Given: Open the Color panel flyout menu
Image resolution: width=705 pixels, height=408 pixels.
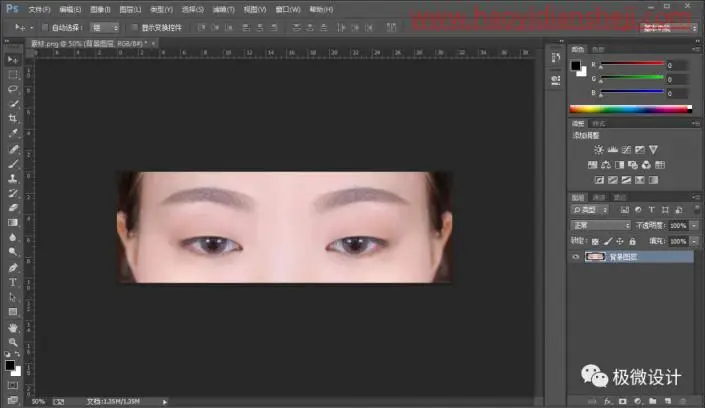Looking at the screenshot, I should pos(696,49).
